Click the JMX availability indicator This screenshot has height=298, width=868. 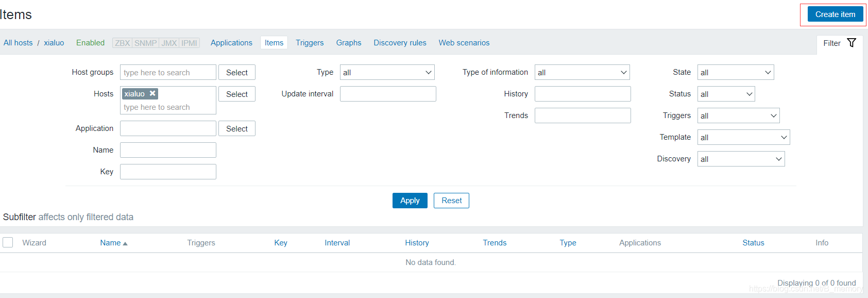[169, 43]
